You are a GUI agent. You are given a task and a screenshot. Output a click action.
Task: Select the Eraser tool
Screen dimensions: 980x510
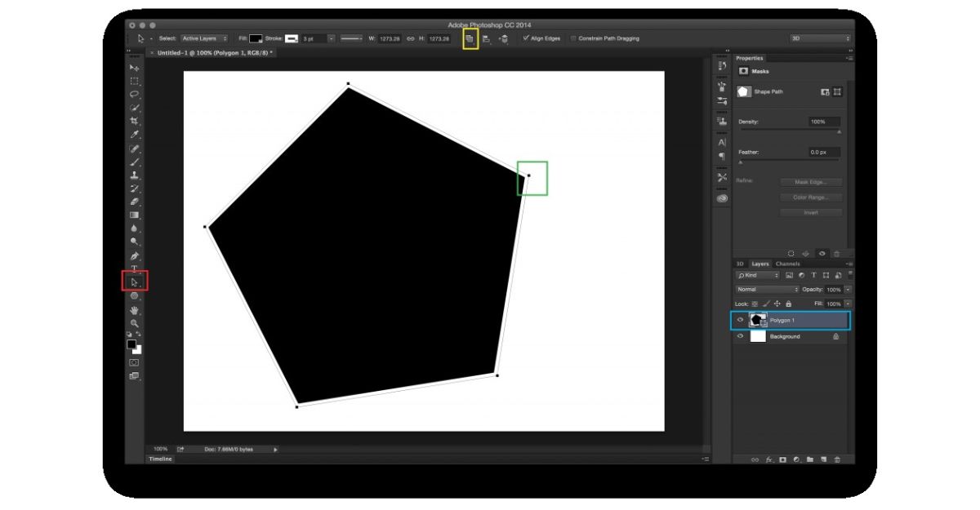pos(134,202)
